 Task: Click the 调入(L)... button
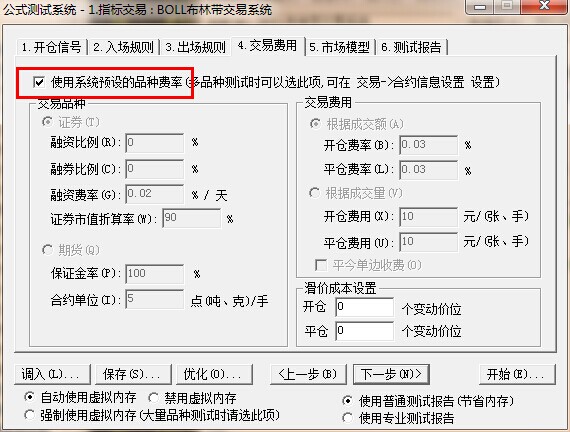[52, 374]
